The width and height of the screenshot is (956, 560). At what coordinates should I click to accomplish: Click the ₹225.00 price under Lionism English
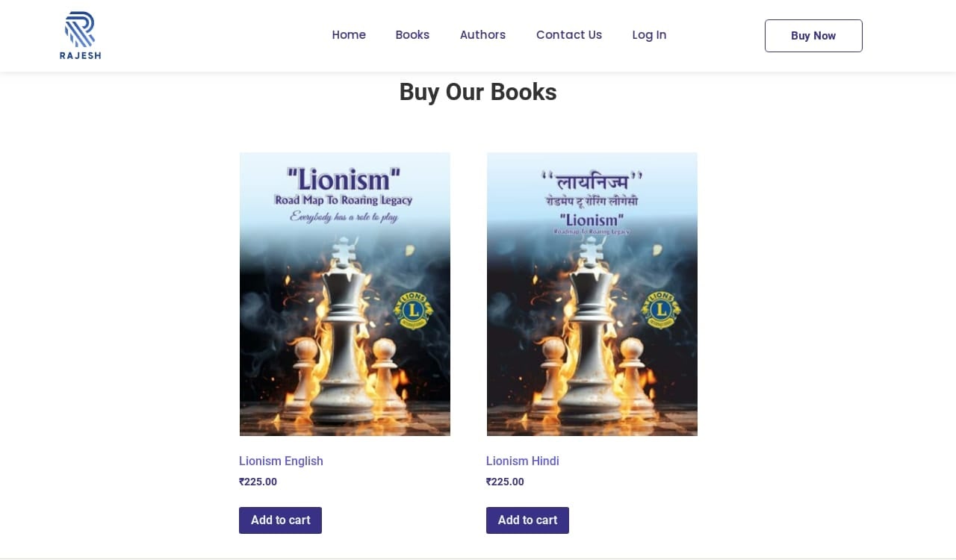click(258, 482)
